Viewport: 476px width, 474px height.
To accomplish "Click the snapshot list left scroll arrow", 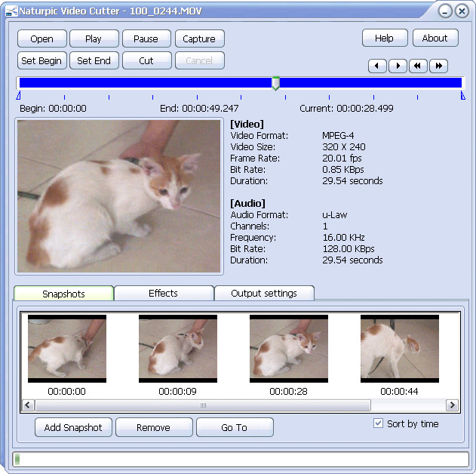I will click(x=28, y=405).
